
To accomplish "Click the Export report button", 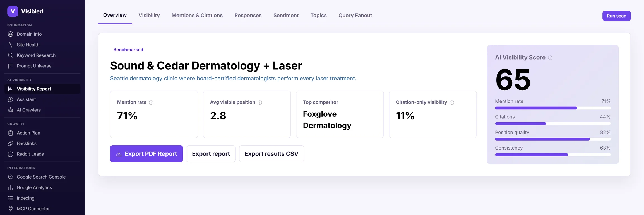I will pyautogui.click(x=211, y=154).
